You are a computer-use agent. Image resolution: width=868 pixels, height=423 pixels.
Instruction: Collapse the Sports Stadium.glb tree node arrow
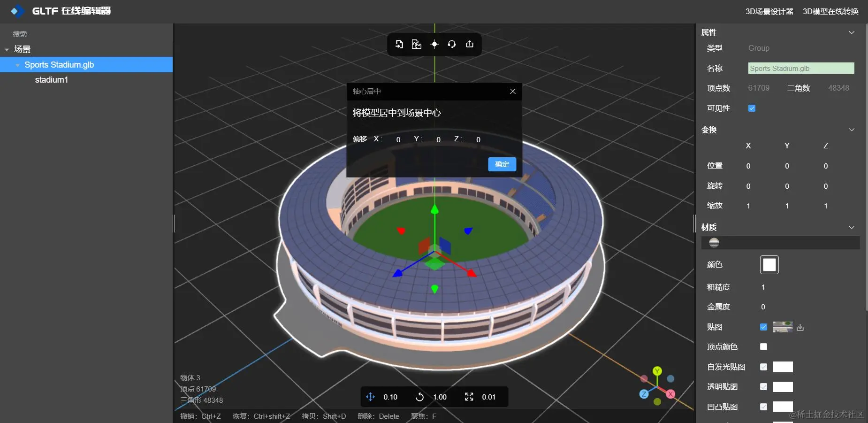click(17, 65)
